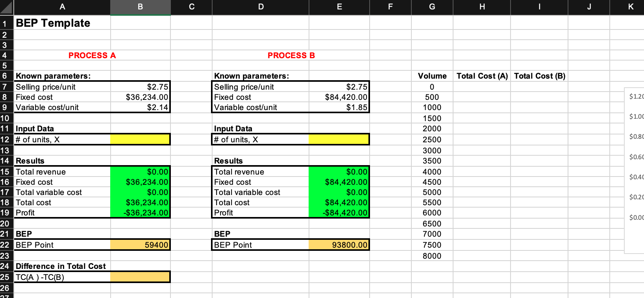644x298 pixels.
Task: Select Process B variable cost $1.85
Action: click(x=339, y=107)
